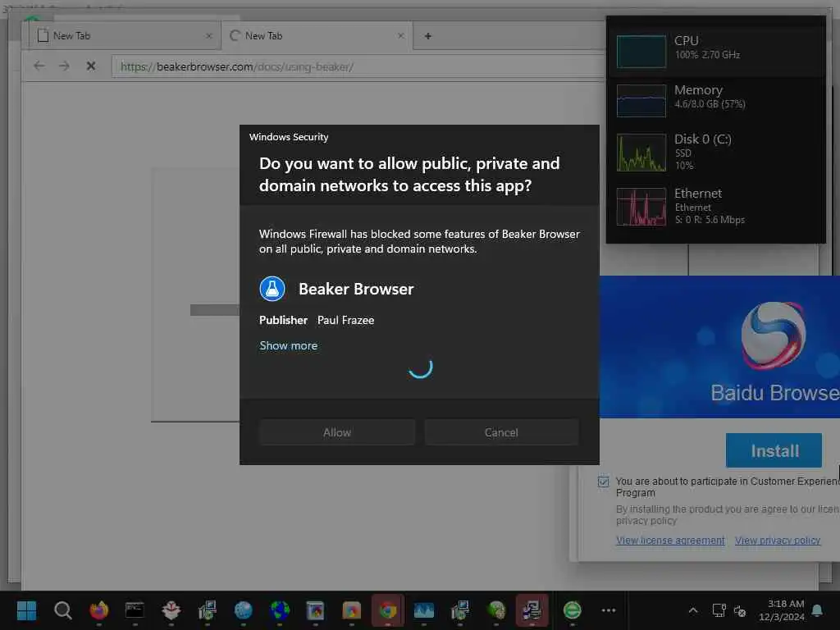The height and width of the screenshot is (630, 840).
Task: Open taskbar Search
Action: tap(62, 610)
